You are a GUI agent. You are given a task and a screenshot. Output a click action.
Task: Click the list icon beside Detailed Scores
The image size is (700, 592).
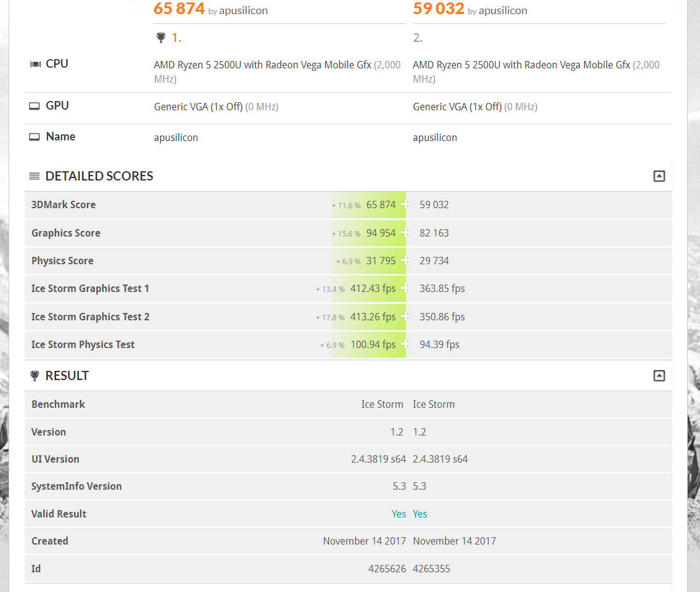click(x=35, y=176)
